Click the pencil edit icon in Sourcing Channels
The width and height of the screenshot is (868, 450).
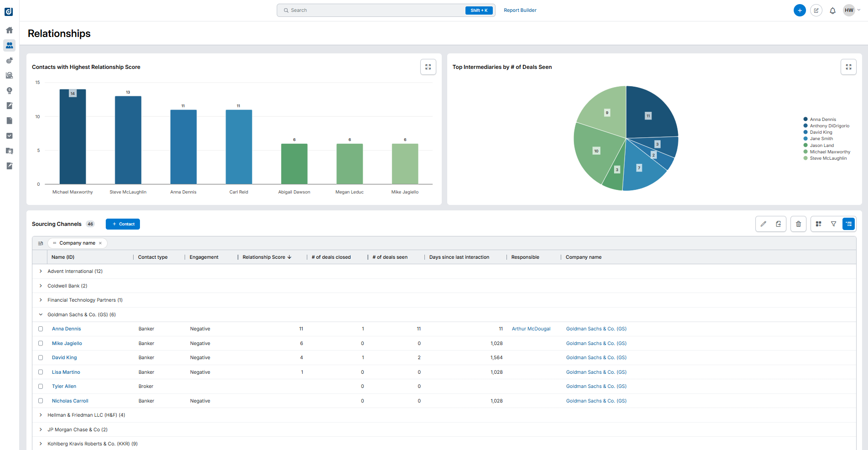[x=764, y=224]
